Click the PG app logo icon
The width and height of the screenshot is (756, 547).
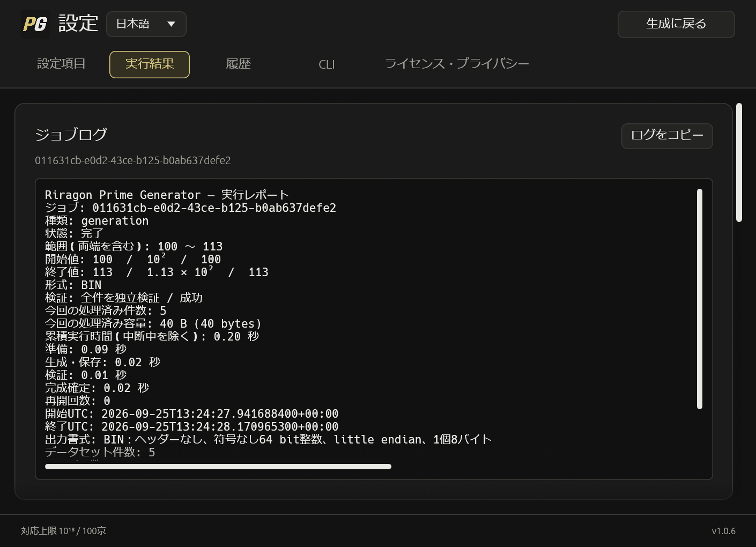(35, 24)
